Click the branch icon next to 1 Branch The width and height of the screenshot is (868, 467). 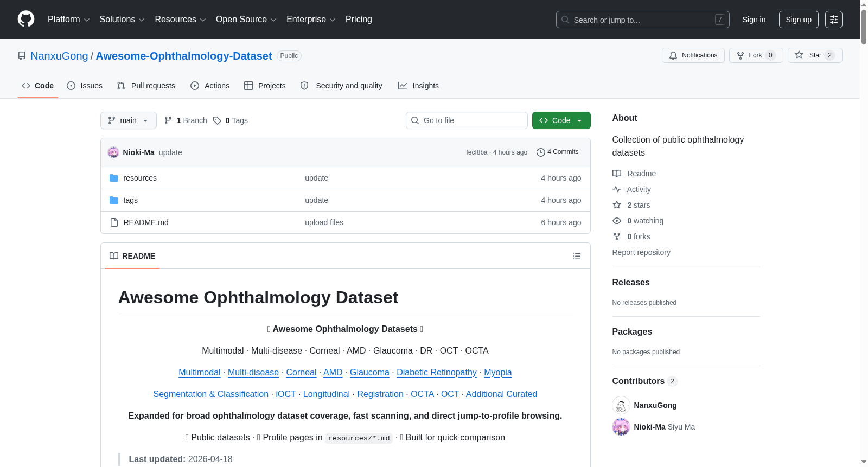point(168,120)
